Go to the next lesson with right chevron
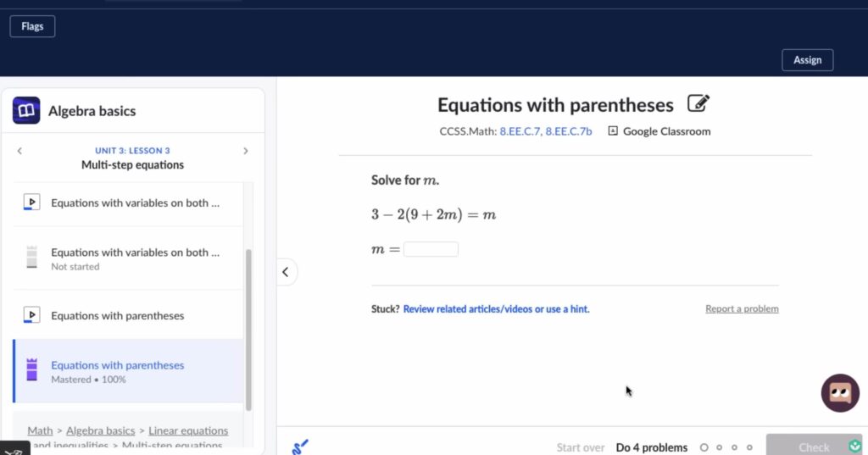The width and height of the screenshot is (868, 455). (246, 151)
